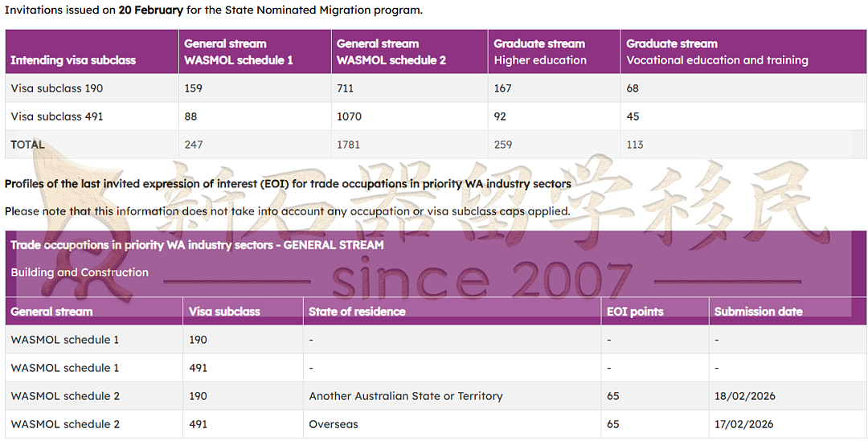Click the 'Visa subclass' column header

[x=224, y=312]
